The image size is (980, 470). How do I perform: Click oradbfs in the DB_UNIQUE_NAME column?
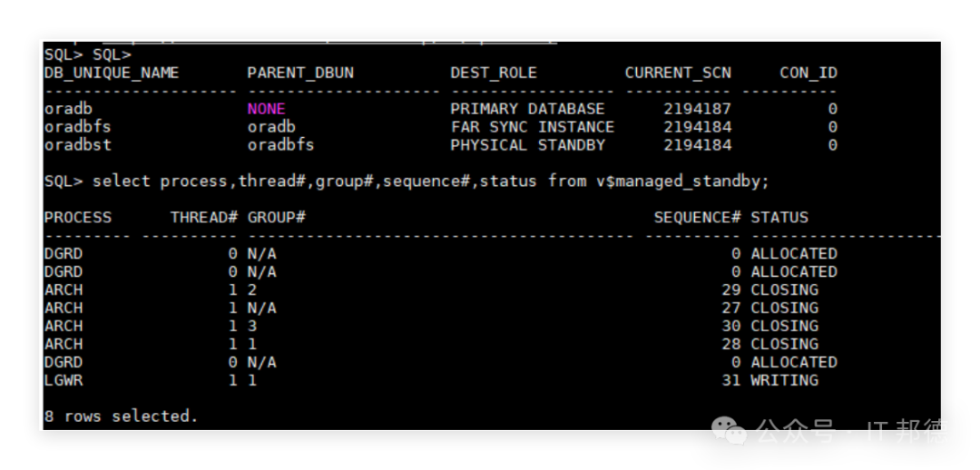(77, 127)
